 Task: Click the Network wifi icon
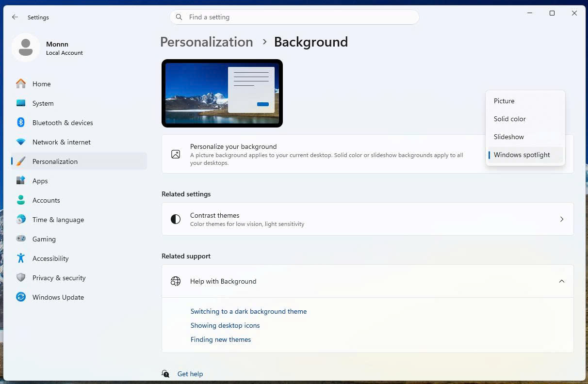[x=21, y=142]
